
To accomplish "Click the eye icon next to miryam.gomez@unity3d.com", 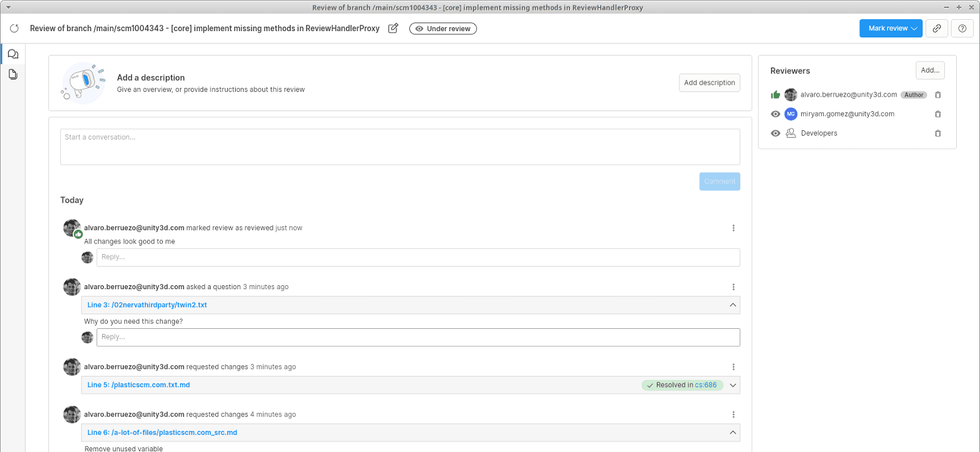I will click(775, 114).
